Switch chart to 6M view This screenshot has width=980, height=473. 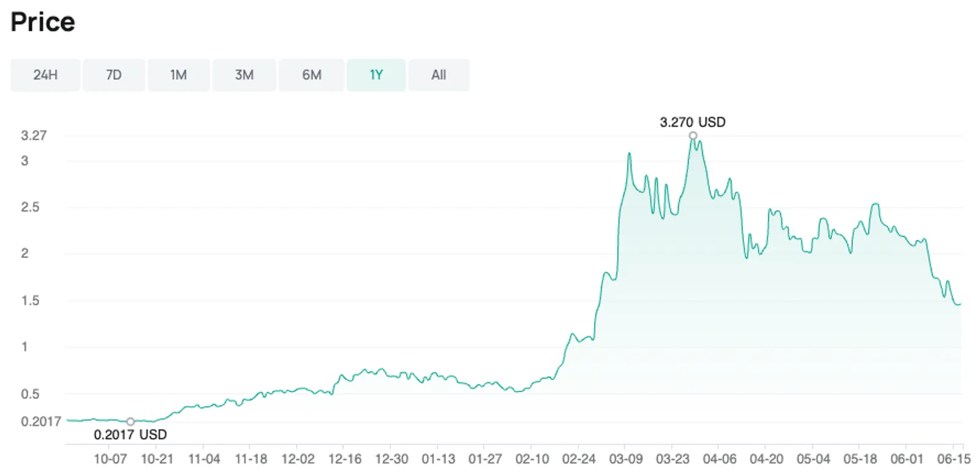(312, 75)
